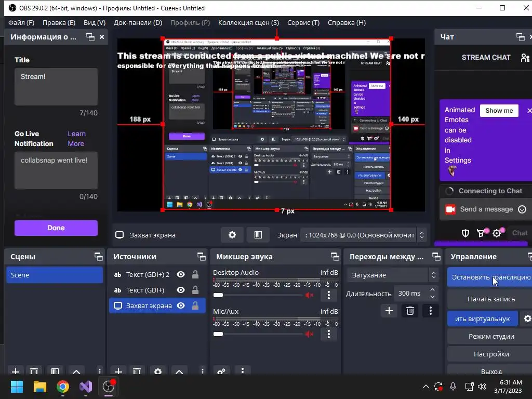Lock the Текст (GDI+) source
Image resolution: width=532 pixels, height=399 pixels.
click(195, 290)
